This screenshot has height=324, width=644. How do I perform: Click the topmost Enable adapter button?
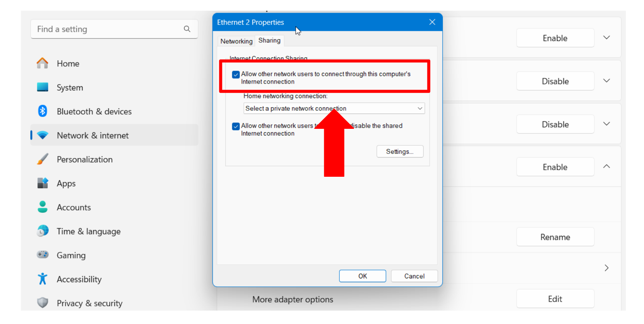[x=555, y=38]
